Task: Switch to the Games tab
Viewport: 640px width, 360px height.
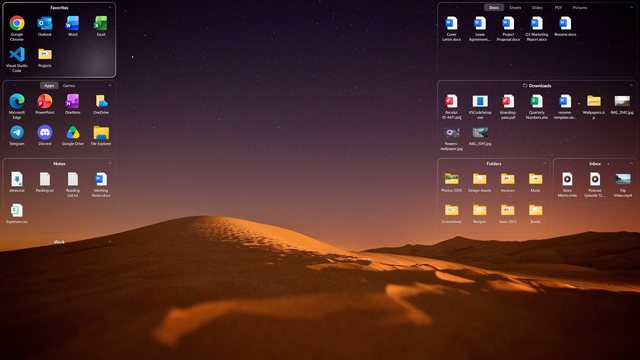Action: pyautogui.click(x=69, y=86)
